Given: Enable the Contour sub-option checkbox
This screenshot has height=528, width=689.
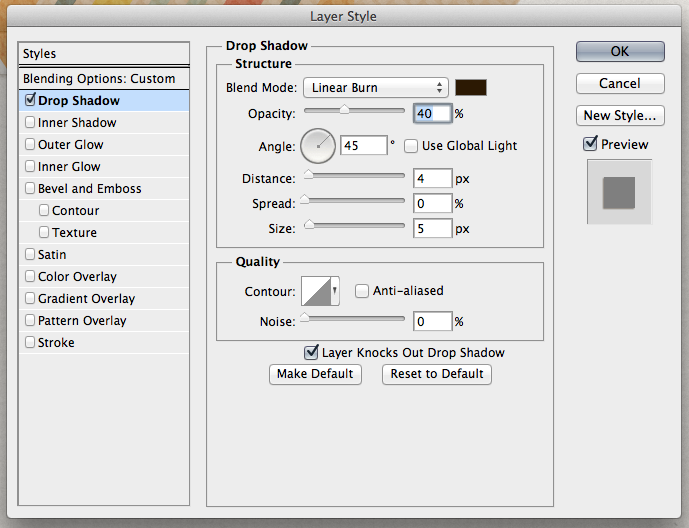Looking at the screenshot, I should tap(44, 210).
